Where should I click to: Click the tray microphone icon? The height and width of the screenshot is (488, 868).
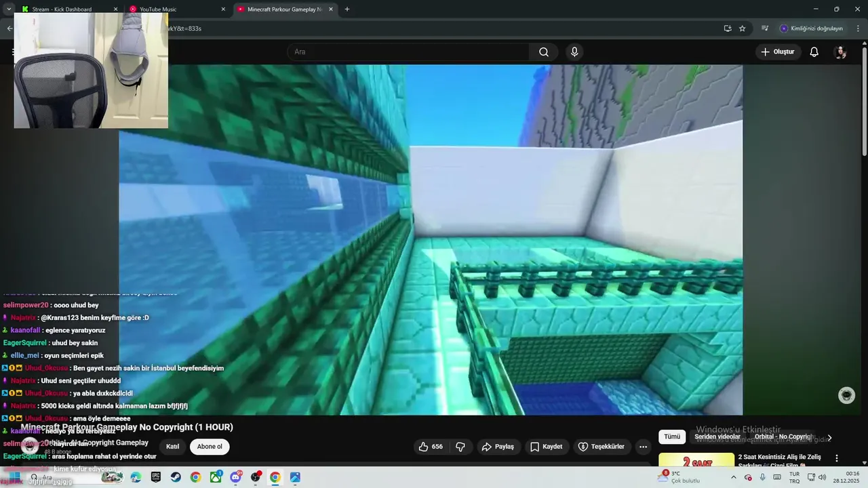pyautogui.click(x=763, y=477)
